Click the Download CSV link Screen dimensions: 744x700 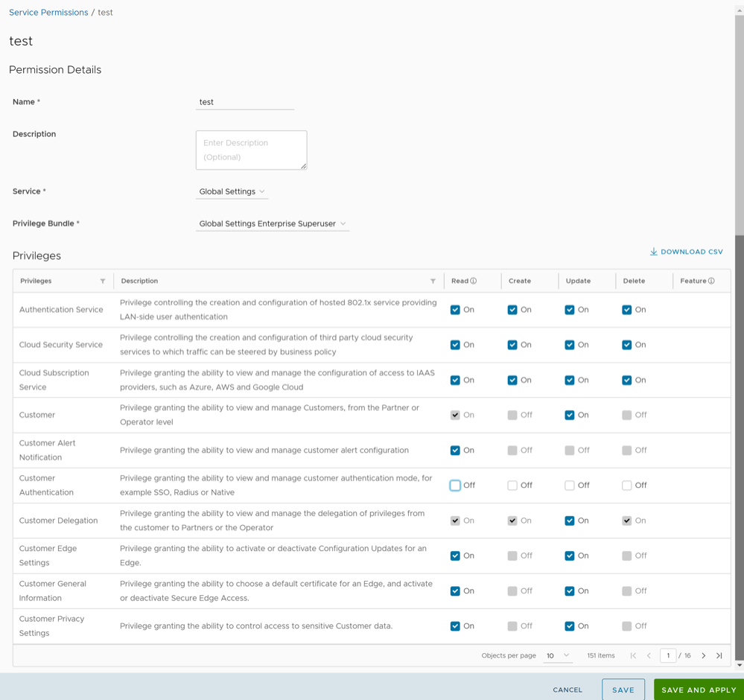click(x=686, y=252)
